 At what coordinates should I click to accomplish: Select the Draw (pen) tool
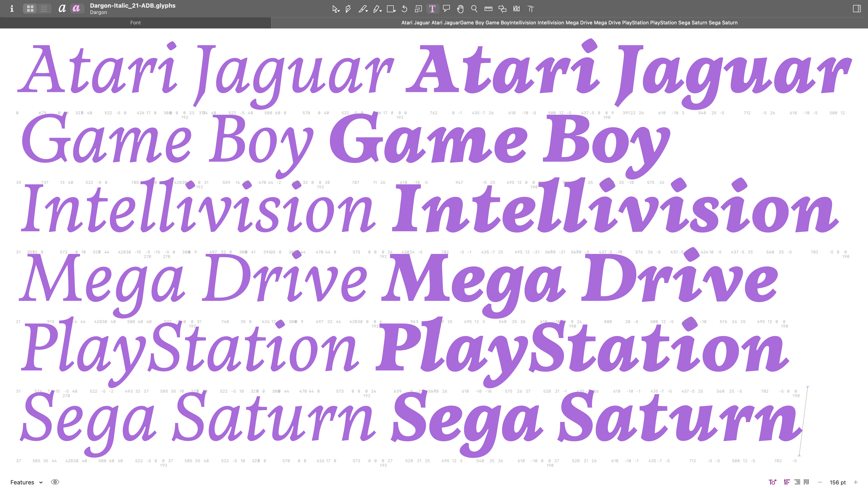click(x=348, y=9)
